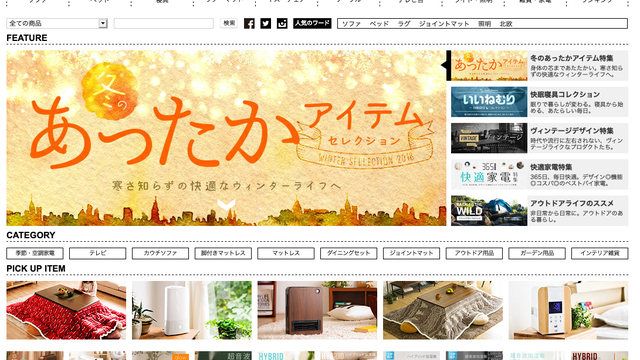Click the 検索 search button
Screen dimensions: 640x360
click(229, 23)
